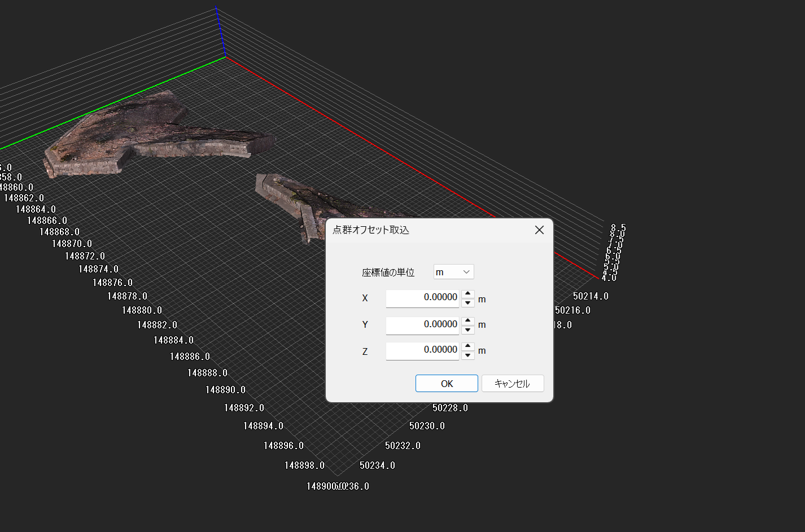Screen dimensions: 805x532
Task: Click the axis label 50234.0
Action: point(377,465)
